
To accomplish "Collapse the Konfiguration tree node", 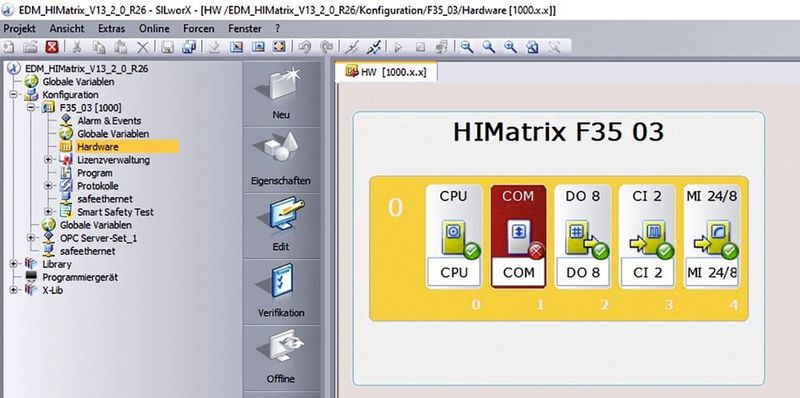I will click(13, 95).
